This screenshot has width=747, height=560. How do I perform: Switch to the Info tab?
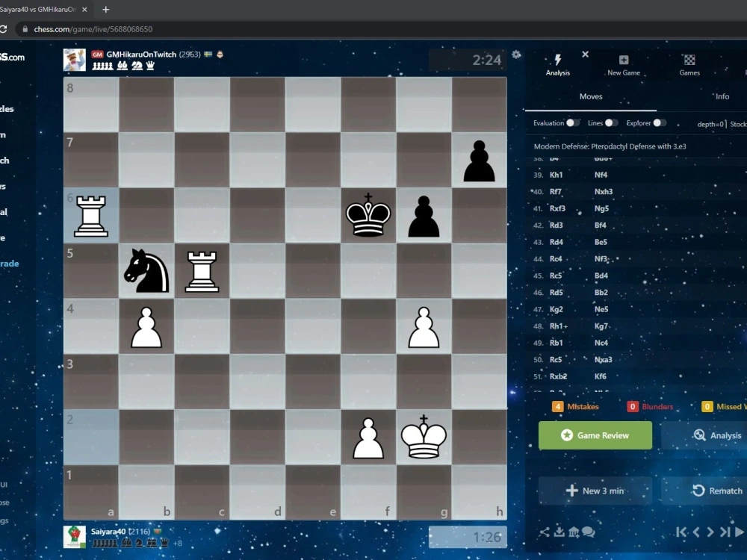pyautogui.click(x=722, y=96)
